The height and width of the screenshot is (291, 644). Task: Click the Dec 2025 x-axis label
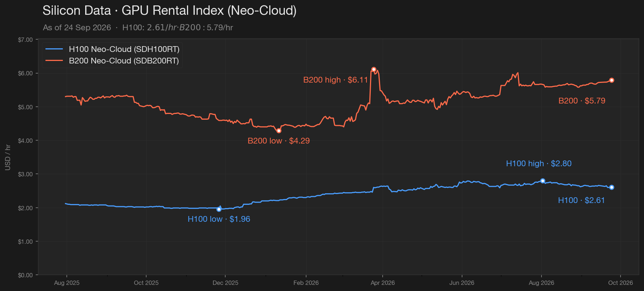[x=226, y=283]
